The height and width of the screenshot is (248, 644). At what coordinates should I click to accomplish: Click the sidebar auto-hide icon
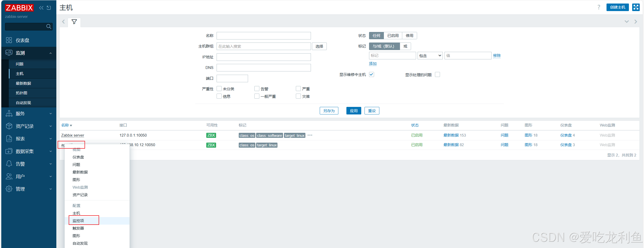[49, 8]
